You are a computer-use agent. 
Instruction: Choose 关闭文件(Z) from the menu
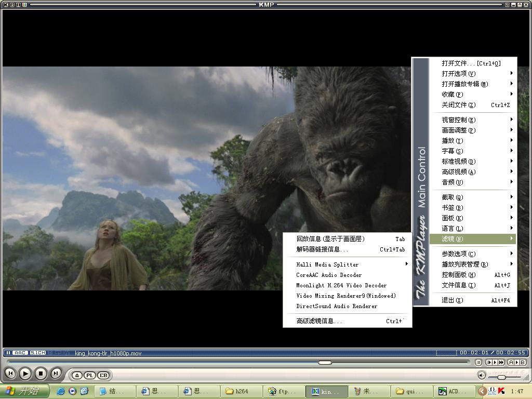[x=473, y=105]
